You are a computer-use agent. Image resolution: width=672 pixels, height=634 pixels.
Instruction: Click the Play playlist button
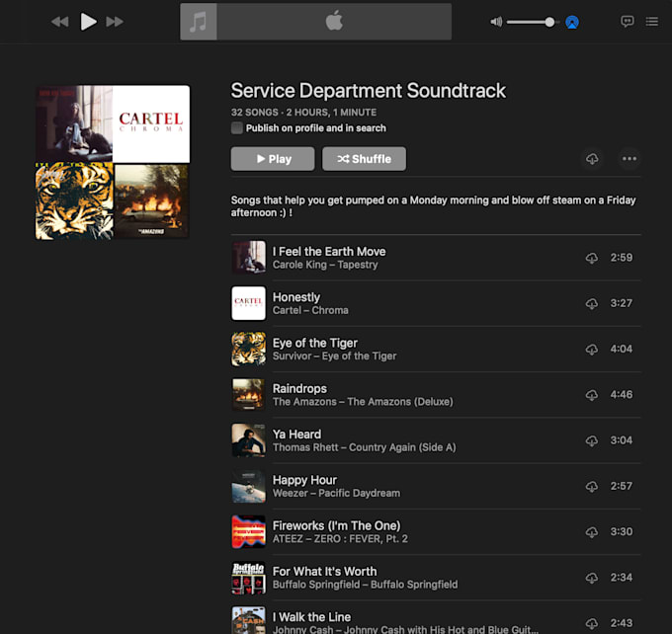(273, 159)
